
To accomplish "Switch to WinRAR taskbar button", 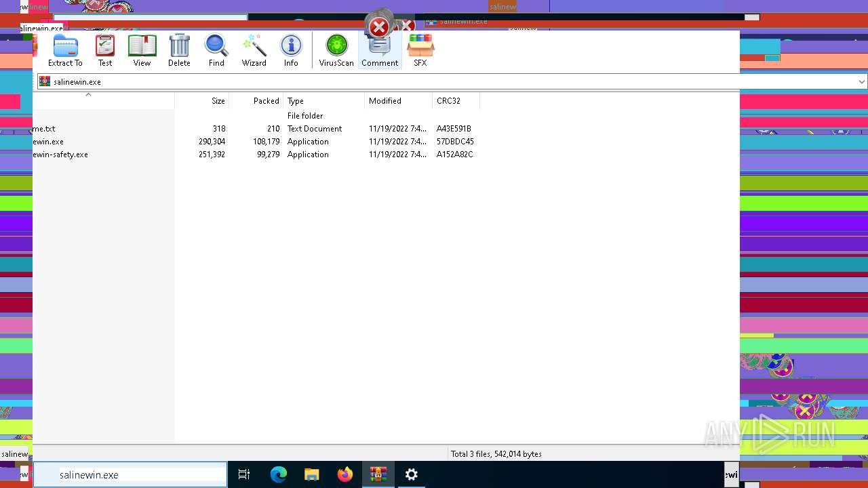I will point(378,475).
